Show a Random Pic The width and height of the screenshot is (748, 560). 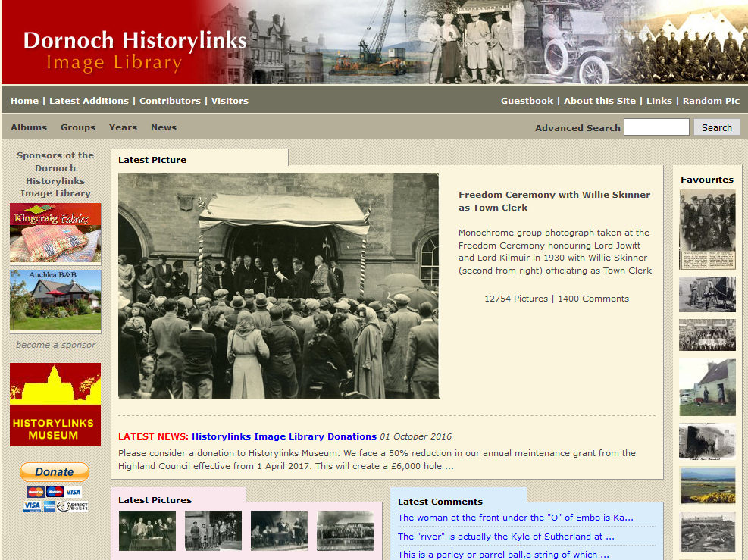point(711,101)
